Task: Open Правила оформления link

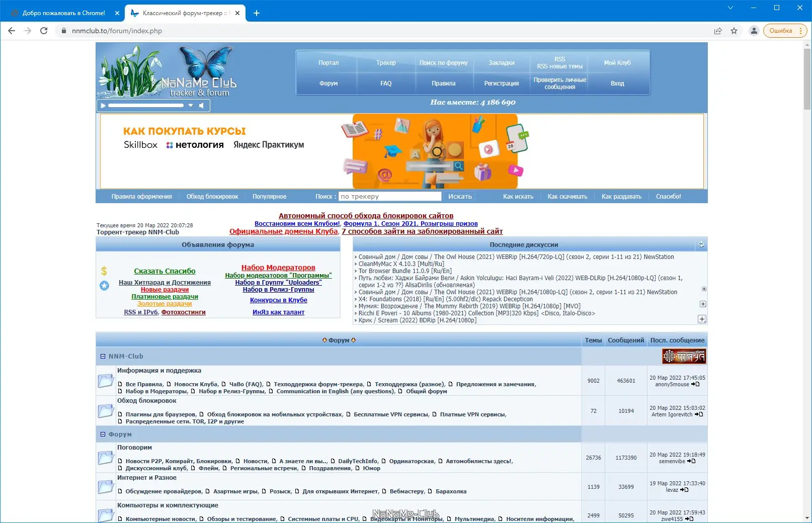Action: (x=142, y=197)
